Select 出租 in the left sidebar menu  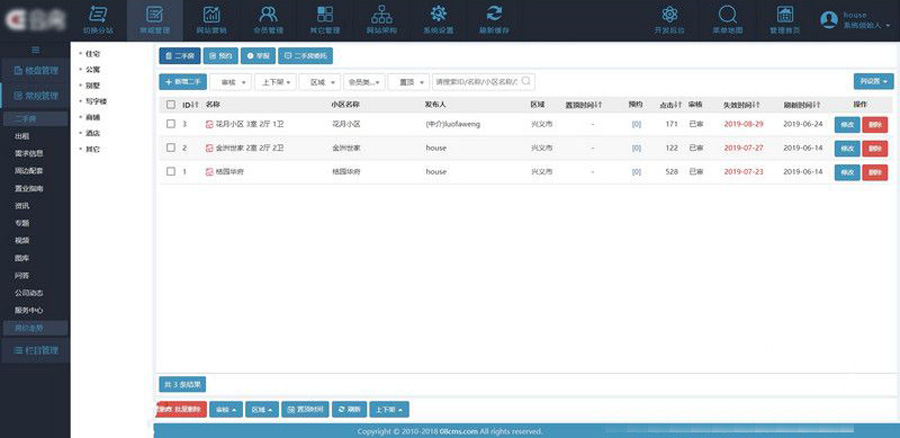coord(22,135)
